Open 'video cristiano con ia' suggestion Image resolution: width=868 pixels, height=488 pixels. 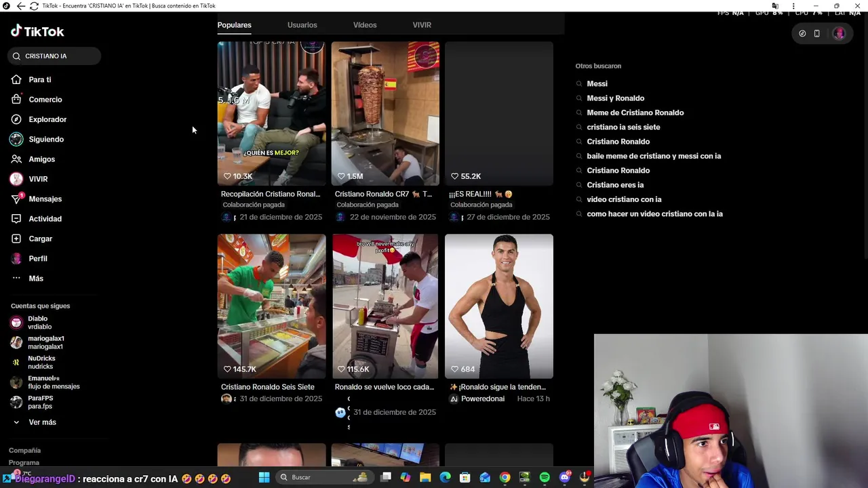click(x=624, y=199)
